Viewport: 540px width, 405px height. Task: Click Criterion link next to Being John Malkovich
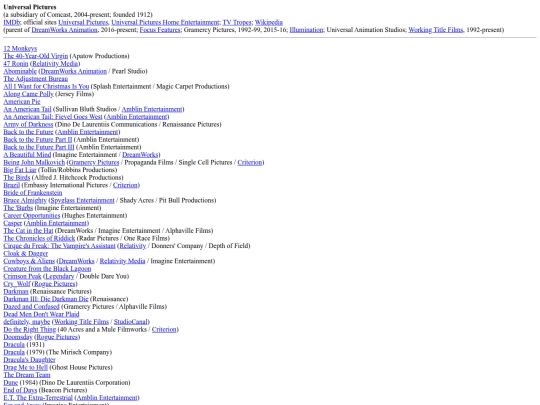click(250, 162)
